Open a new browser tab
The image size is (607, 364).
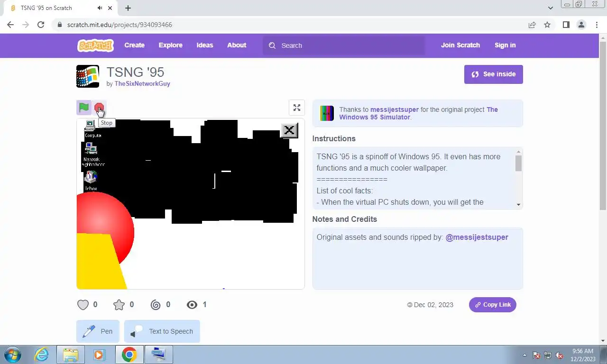[128, 8]
